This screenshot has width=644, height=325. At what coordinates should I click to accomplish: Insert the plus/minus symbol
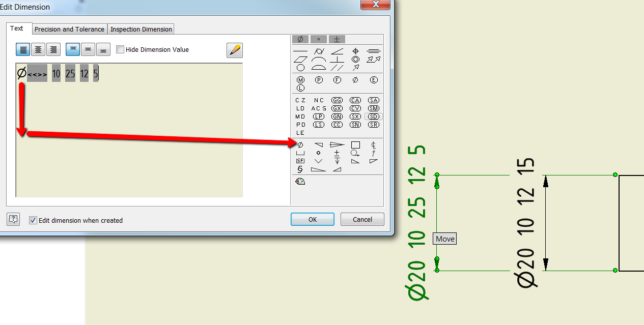(x=337, y=39)
